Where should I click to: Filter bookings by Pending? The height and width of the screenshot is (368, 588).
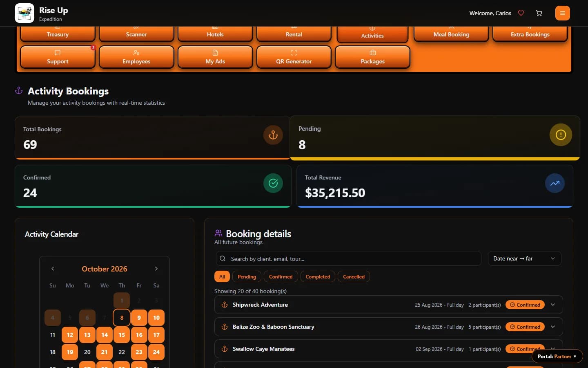247,276
